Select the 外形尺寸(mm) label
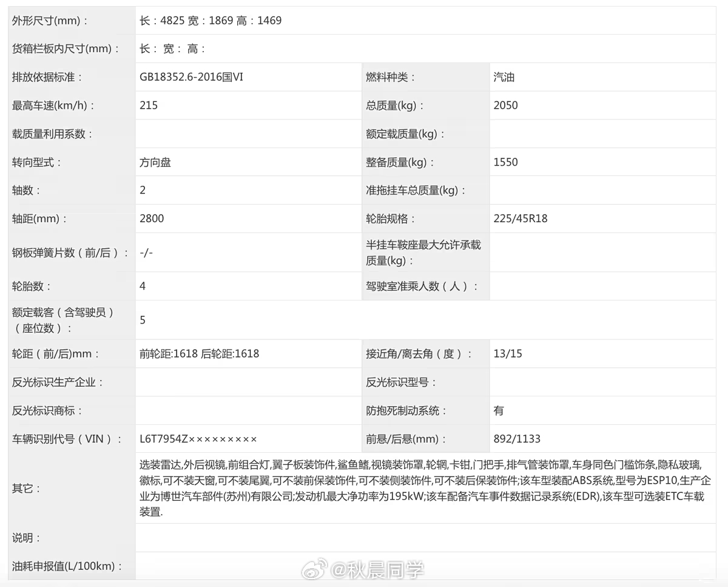The width and height of the screenshot is (728, 587). (50, 21)
